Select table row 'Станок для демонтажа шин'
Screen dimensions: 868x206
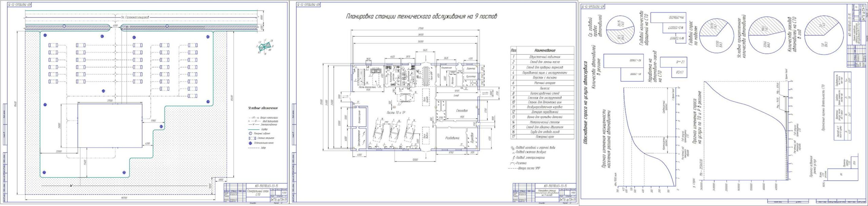tap(542, 102)
